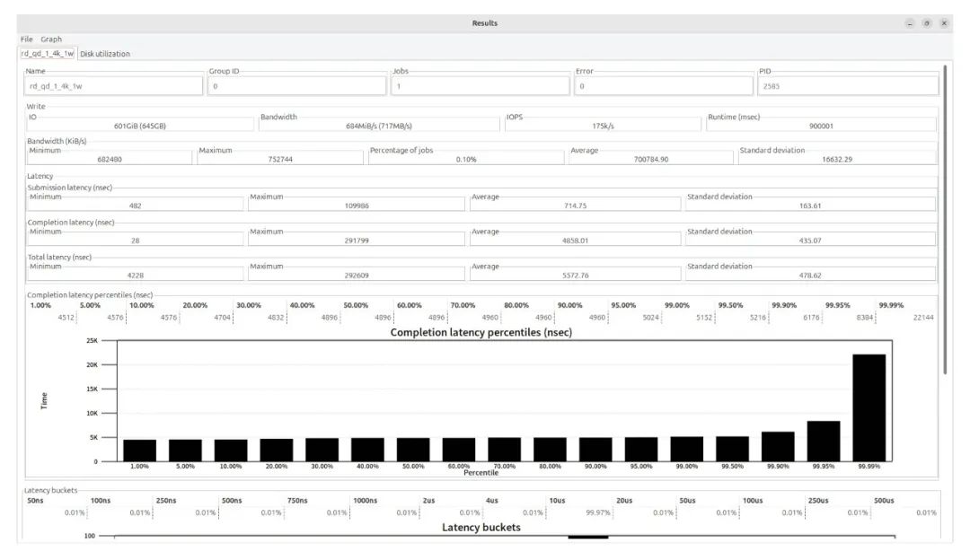Click the IO value 601GiB (645GB)
Viewport: 970px width, 560px height.
pos(140,126)
